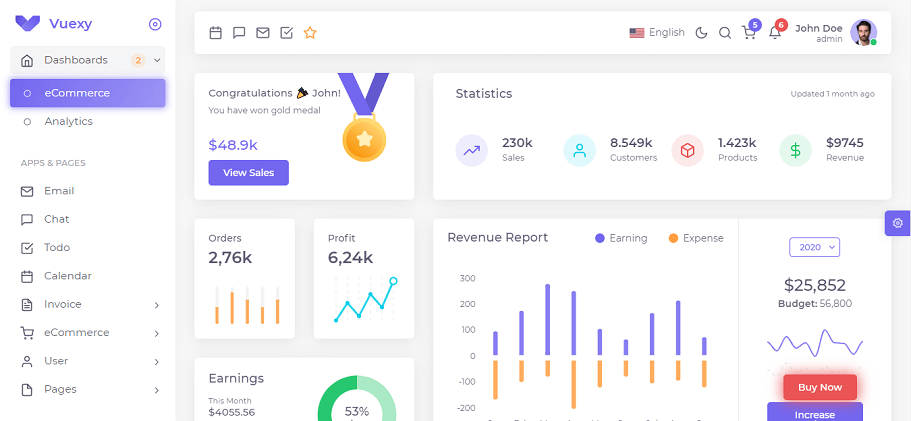Collapse the Dashboards menu chevron
The image size is (911, 421).
click(157, 60)
